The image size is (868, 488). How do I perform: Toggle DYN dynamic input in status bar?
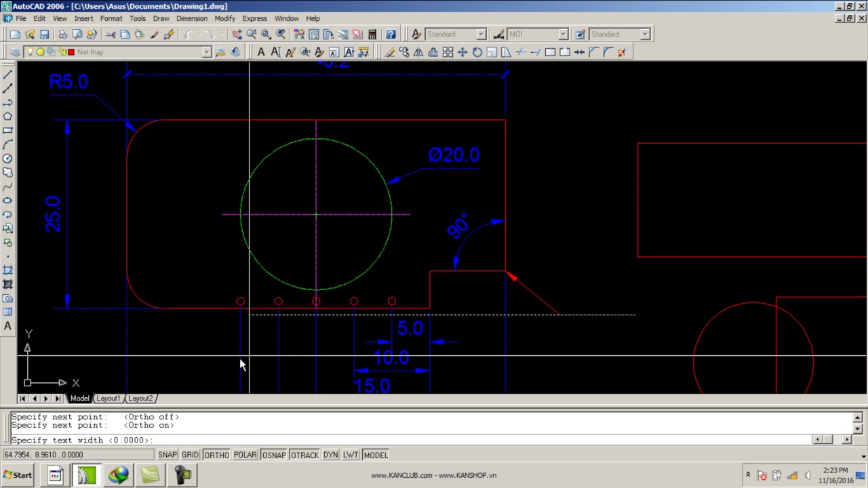[330, 455]
